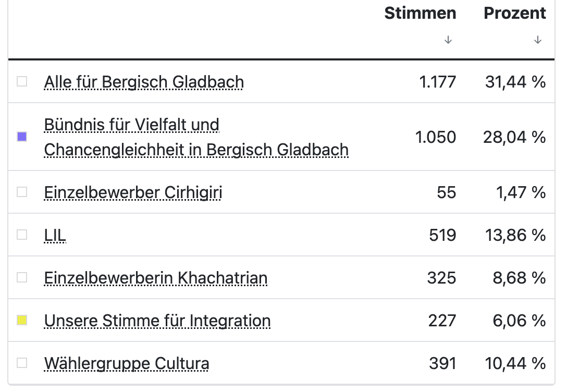Image resolution: width=567 pixels, height=392 pixels.
Task: Click the Prozent column header
Action: (515, 14)
